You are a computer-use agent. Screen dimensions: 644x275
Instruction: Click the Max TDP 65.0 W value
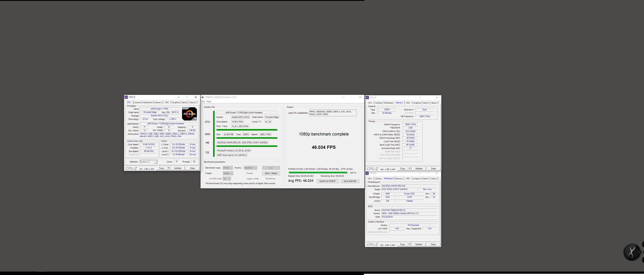pos(175,112)
